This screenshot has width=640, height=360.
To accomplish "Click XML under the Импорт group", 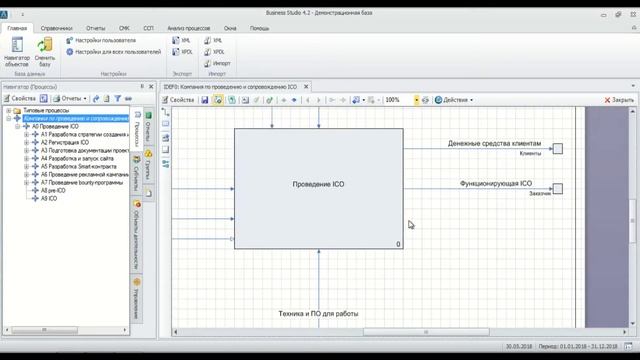I will click(x=213, y=40).
